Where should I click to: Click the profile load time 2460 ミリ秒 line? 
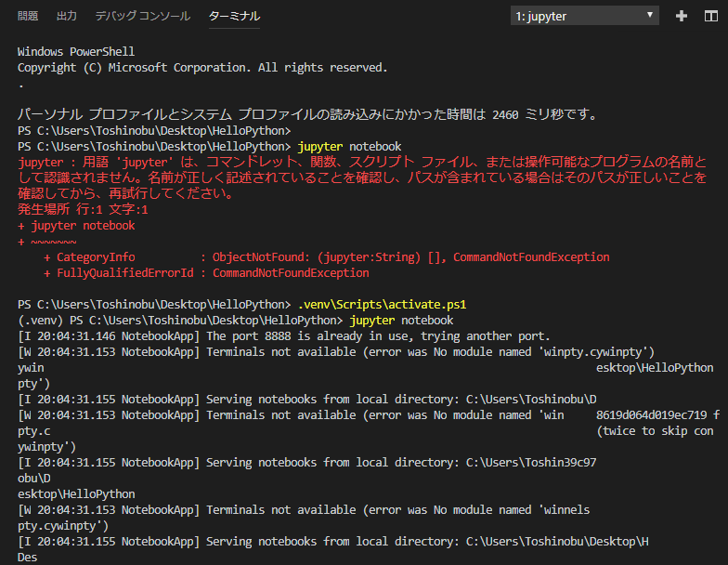308,115
